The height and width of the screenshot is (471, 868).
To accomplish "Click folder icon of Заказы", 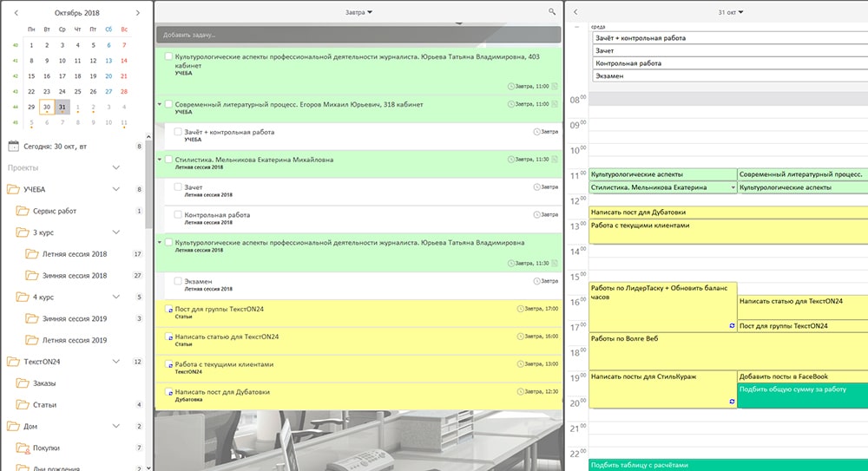I will click(x=23, y=383).
